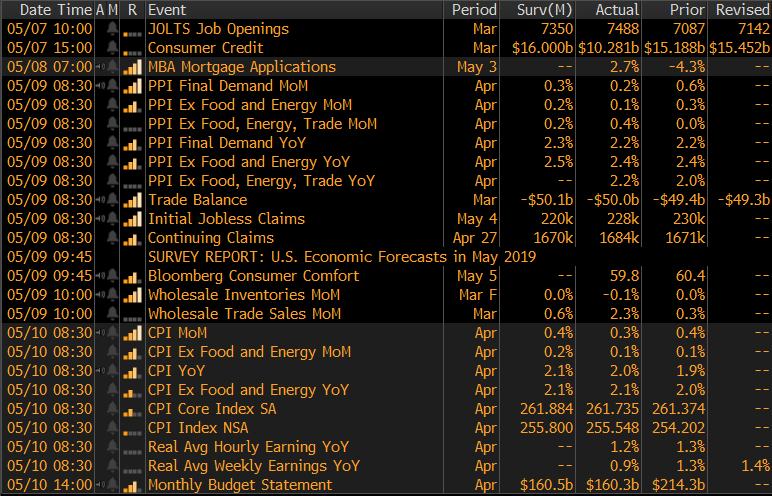The height and width of the screenshot is (496, 772).
Task: Toggle the alert bell for CPI YoY
Action: click(x=112, y=371)
